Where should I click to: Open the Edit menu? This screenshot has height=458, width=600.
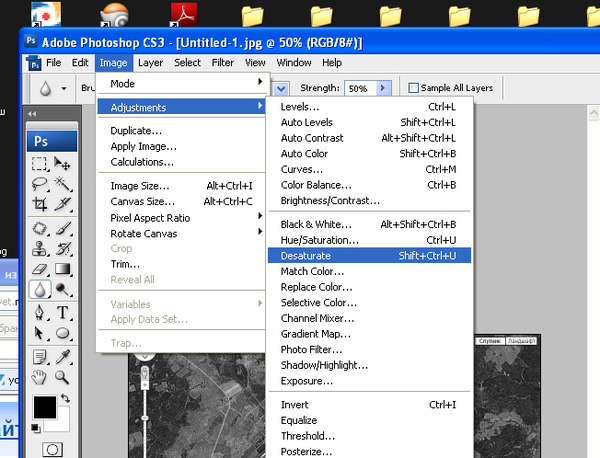[80, 63]
